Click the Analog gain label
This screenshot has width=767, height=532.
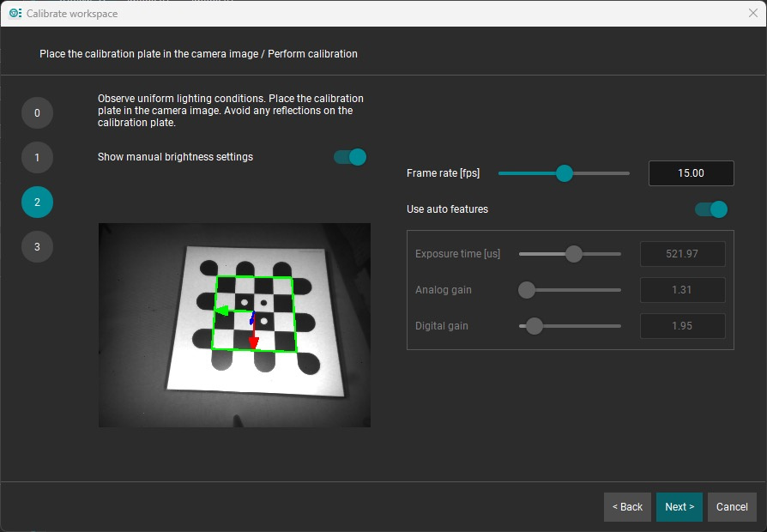click(444, 290)
